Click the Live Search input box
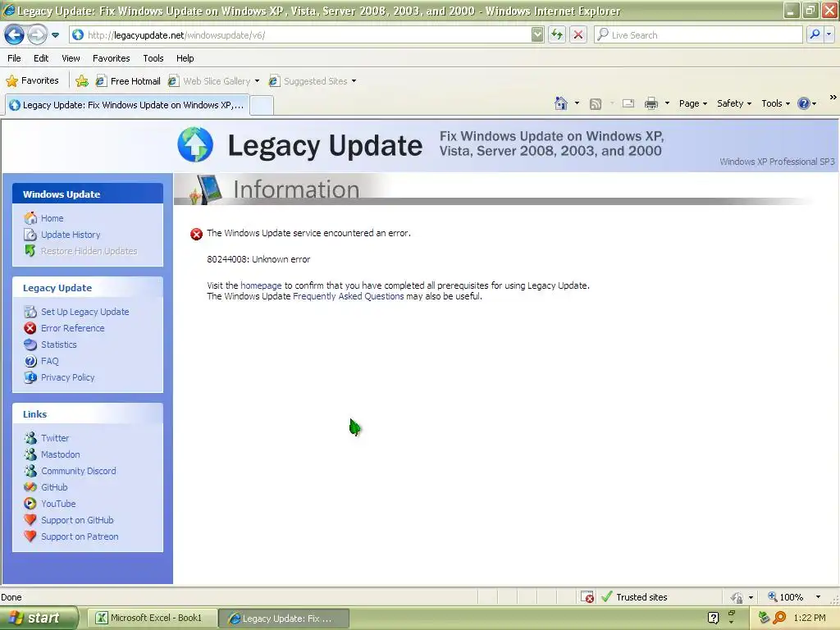This screenshot has width=840, height=630. tap(698, 34)
